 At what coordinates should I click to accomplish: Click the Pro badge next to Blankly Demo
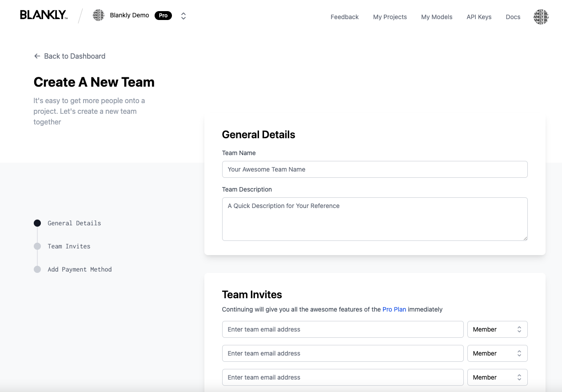163,15
